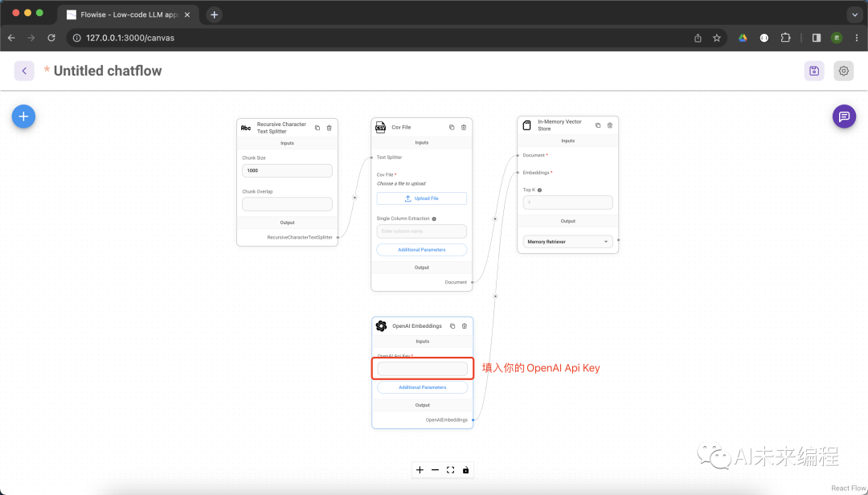Click the RecursiveCharacterTextSplitter output handle
The image size is (868, 495).
[x=338, y=238]
